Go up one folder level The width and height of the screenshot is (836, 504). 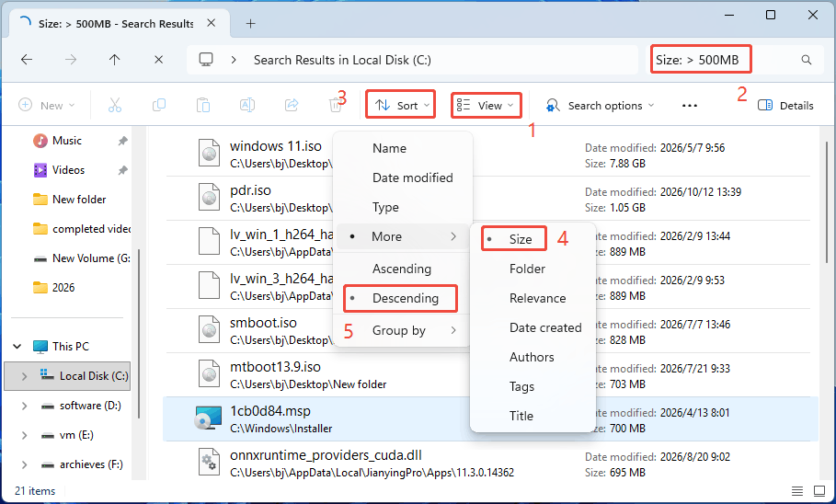tap(115, 60)
